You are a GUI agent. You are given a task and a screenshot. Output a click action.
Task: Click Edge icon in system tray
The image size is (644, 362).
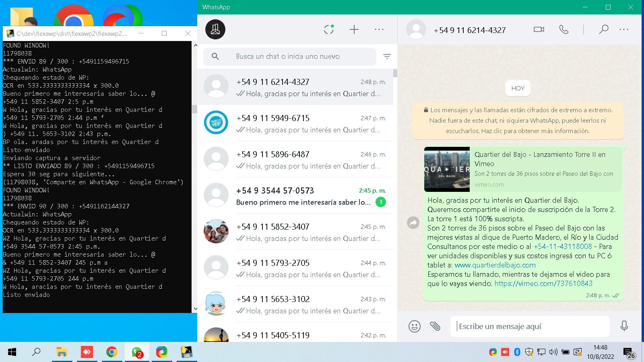click(x=493, y=352)
